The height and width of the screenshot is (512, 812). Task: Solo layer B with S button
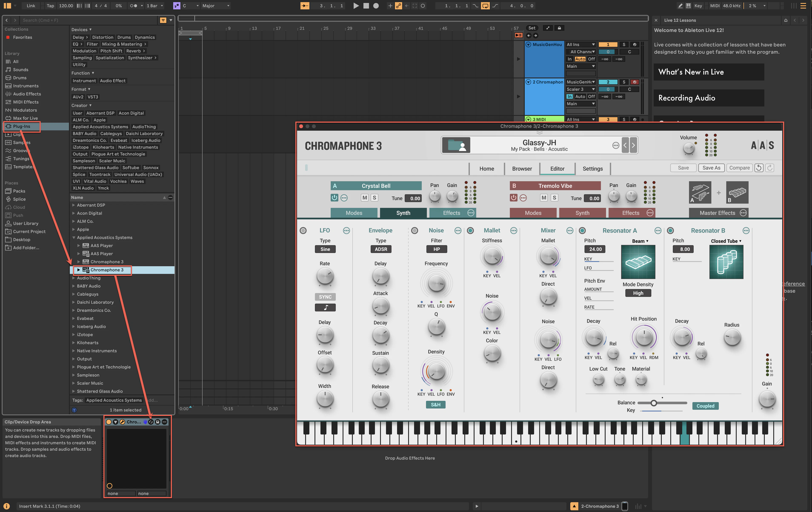tap(554, 198)
